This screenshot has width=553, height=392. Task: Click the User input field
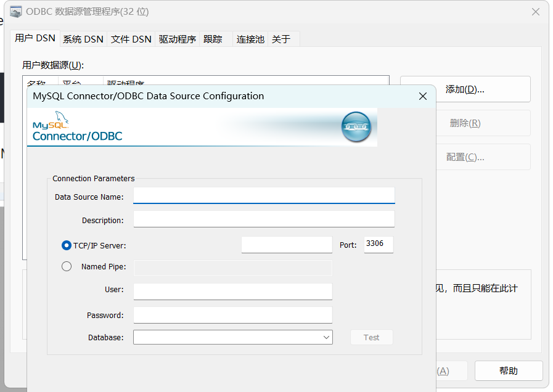233,292
